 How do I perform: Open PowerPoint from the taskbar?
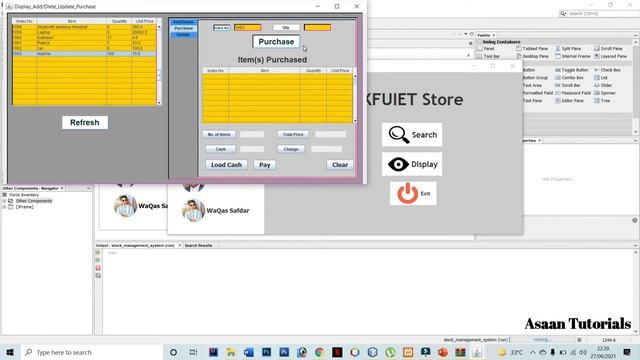(x=443, y=352)
